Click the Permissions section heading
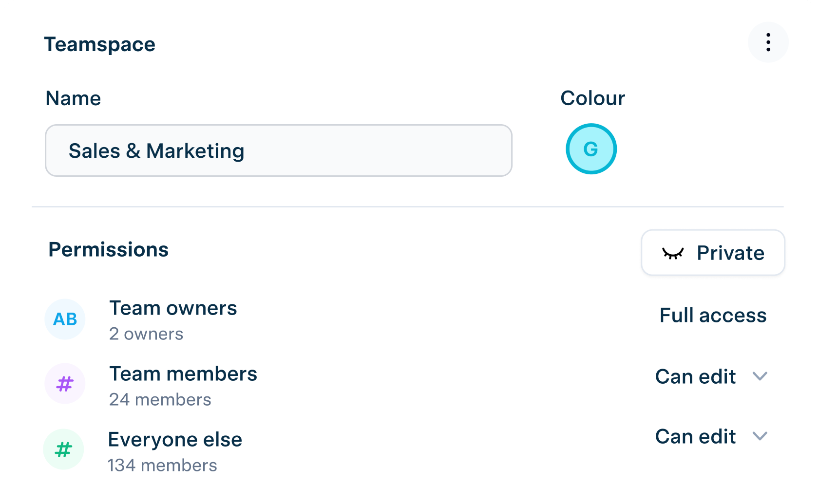 pos(108,250)
